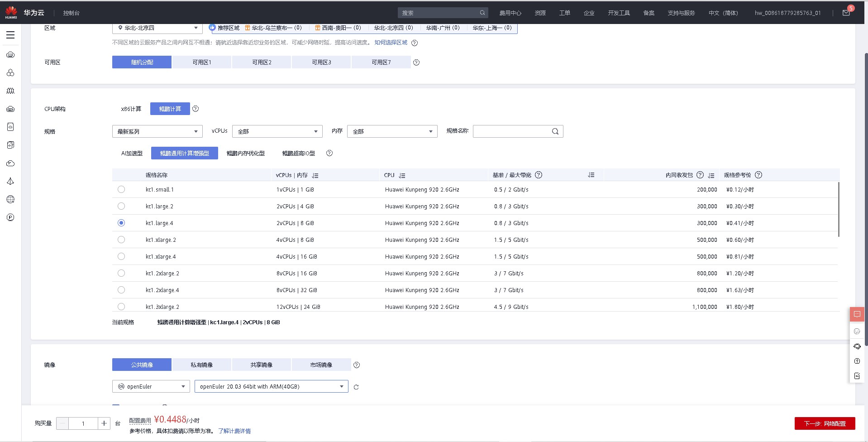Decrease purchase quantity with minus button
The height and width of the screenshot is (442, 868).
[x=62, y=423]
